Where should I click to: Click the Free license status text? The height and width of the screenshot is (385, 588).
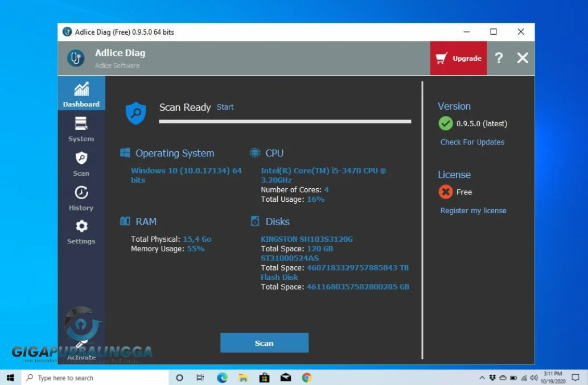click(x=464, y=192)
